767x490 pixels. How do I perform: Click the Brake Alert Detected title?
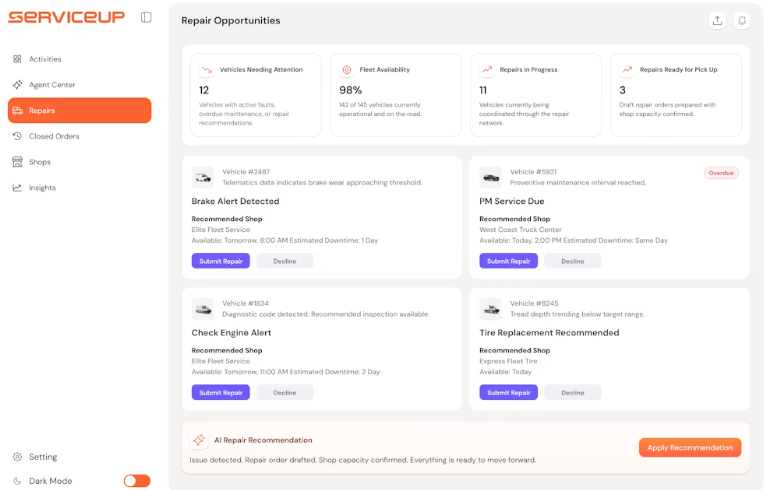235,201
